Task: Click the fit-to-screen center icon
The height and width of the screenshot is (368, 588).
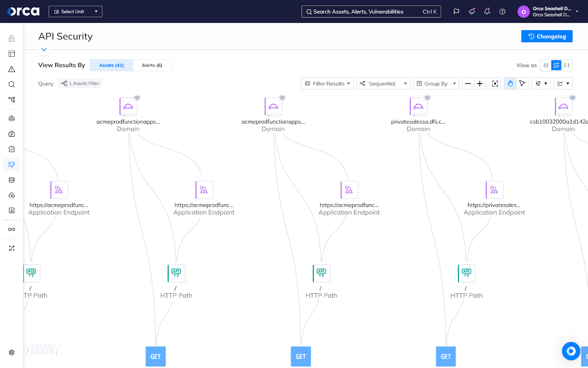Action: [495, 84]
